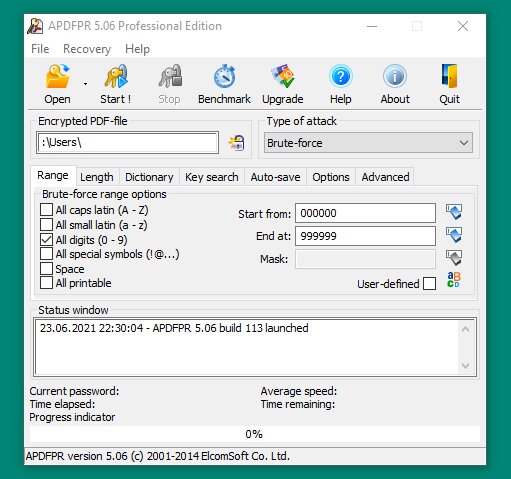Click the Current password label
The width and height of the screenshot is (511, 479).
[74, 391]
